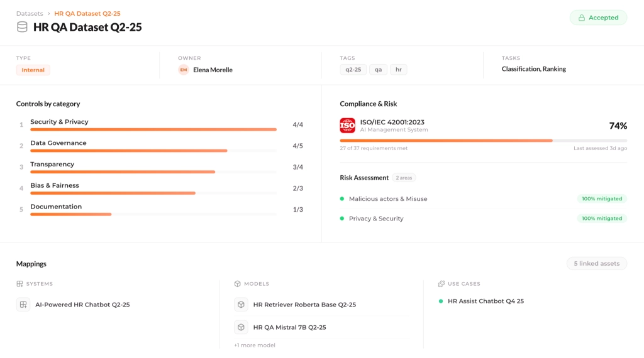Open the HR Assist Chatbot Q4 25 use case
The image size is (644, 358).
[x=485, y=301]
